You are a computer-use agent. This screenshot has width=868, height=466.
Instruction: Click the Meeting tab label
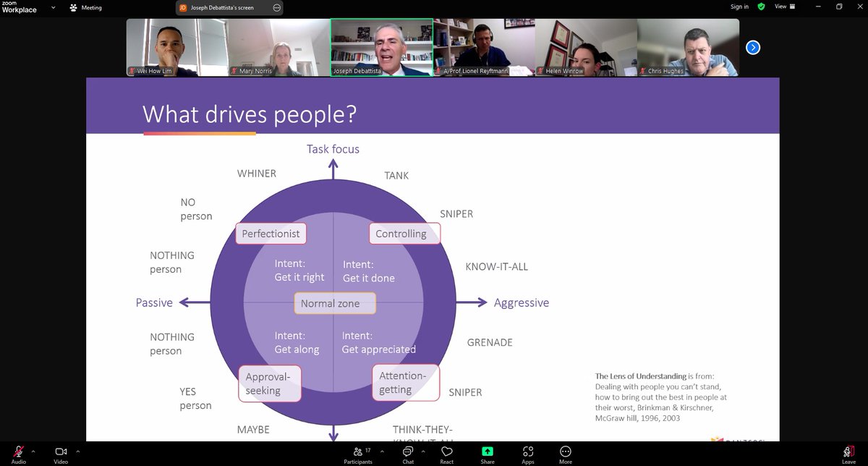tap(92, 7)
